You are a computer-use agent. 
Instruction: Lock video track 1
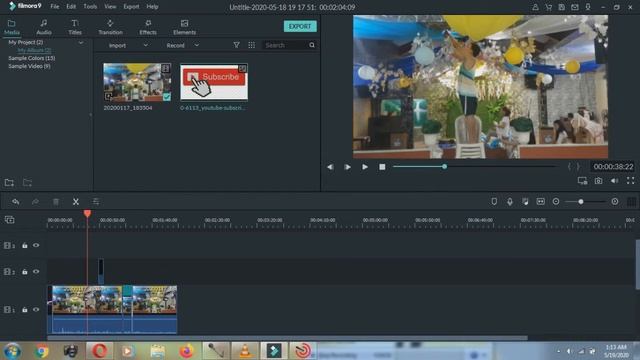click(25, 310)
